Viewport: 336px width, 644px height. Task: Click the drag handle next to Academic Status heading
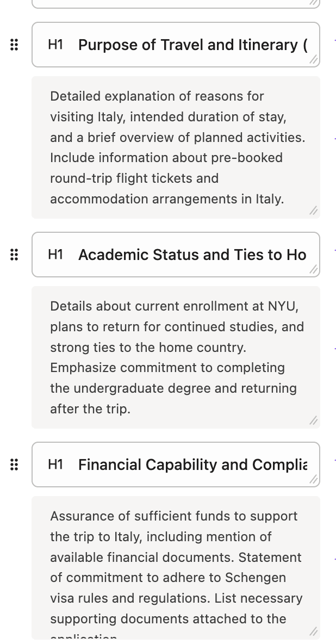(x=15, y=255)
